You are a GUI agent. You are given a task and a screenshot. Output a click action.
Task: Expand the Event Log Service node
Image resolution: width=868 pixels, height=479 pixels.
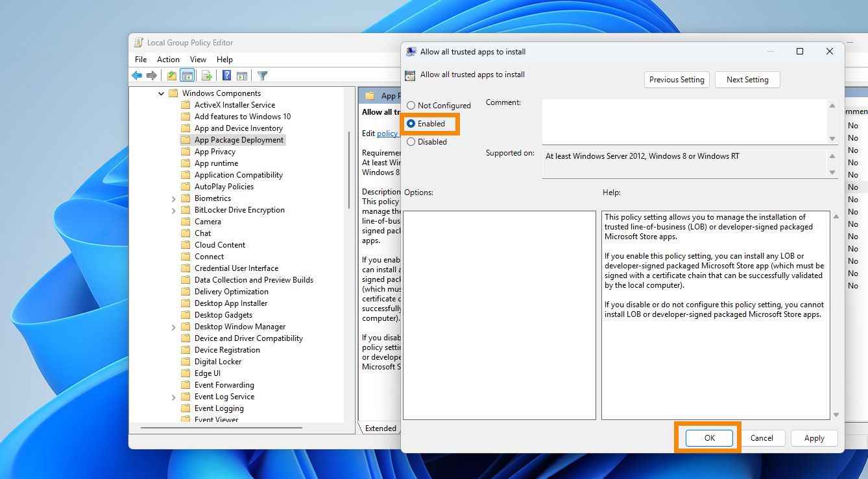(174, 397)
